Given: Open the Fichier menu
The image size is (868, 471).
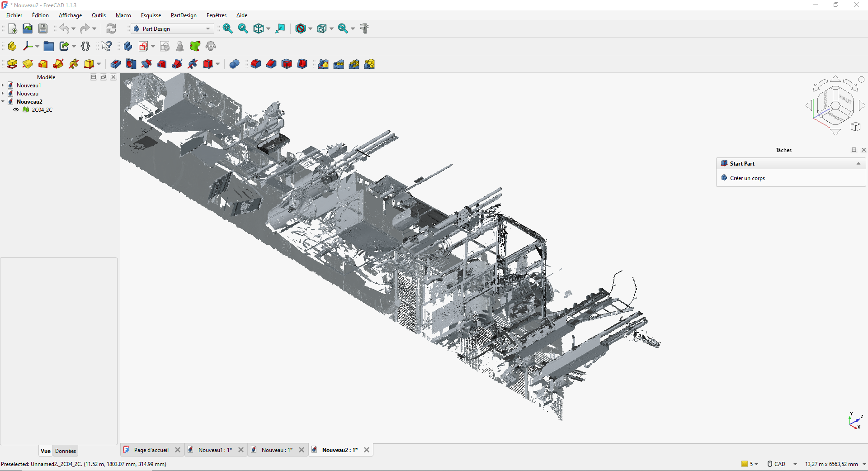Looking at the screenshot, I should point(14,15).
